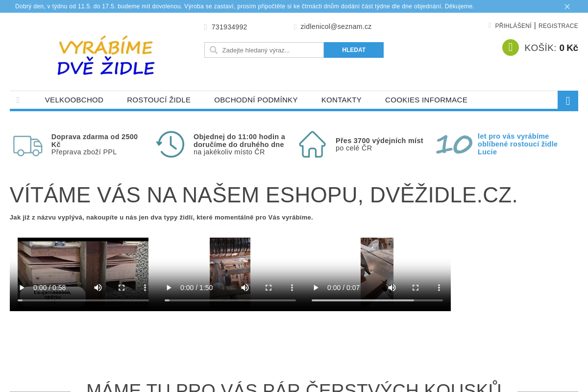Play the first video (0:58)
The width and height of the screenshot is (588, 392).
pos(22,288)
